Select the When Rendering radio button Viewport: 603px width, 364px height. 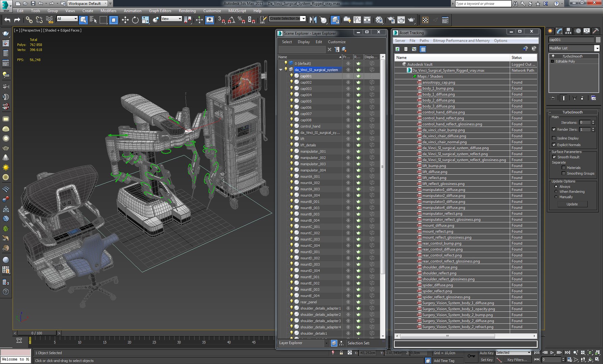(x=556, y=191)
